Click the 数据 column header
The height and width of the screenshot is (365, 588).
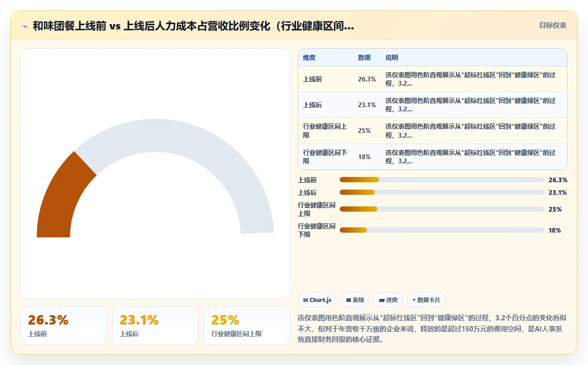(364, 57)
